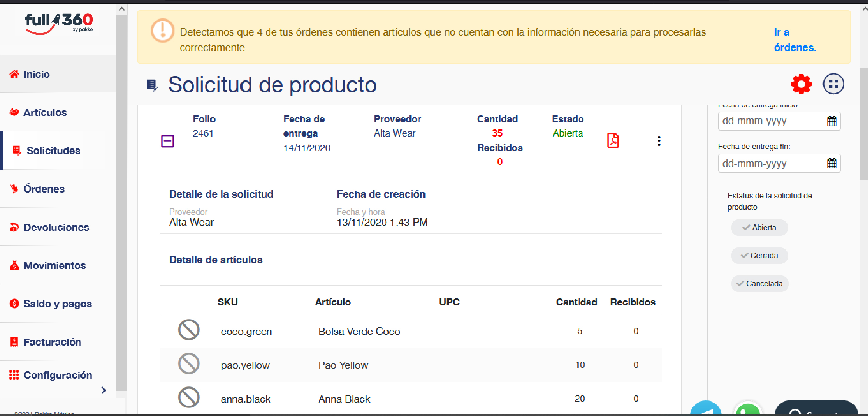Click the Recibidos column header in articles table
The width and height of the screenshot is (868, 416).
pos(632,302)
